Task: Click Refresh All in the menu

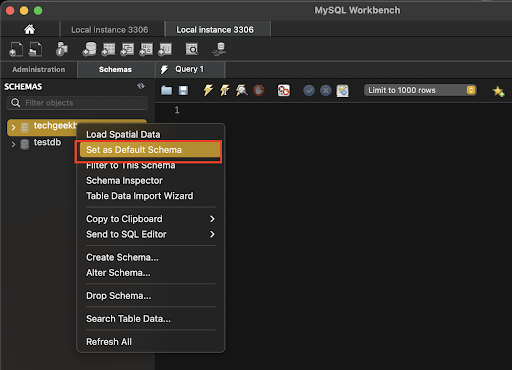Action: point(109,342)
